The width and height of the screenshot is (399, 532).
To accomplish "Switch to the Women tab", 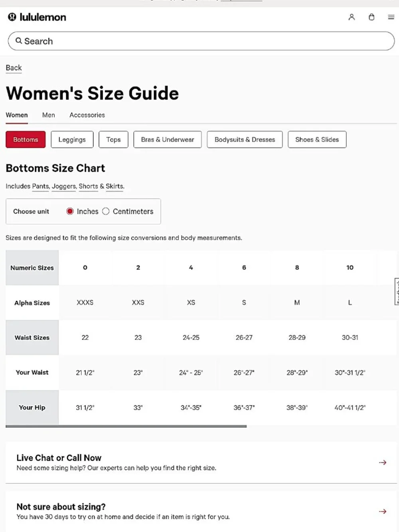I will pos(17,115).
